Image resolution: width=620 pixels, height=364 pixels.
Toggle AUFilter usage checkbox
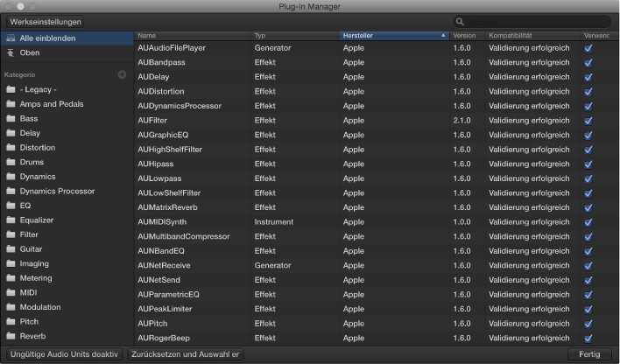[x=588, y=121]
